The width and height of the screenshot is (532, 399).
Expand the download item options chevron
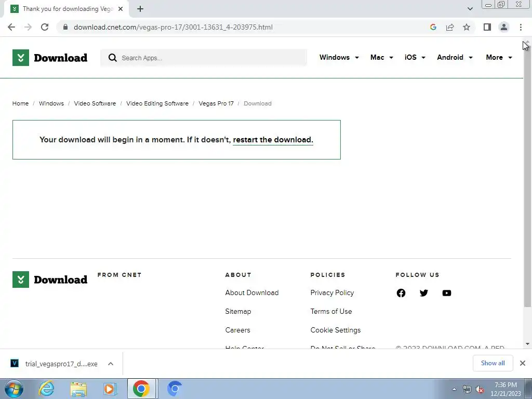(111, 364)
